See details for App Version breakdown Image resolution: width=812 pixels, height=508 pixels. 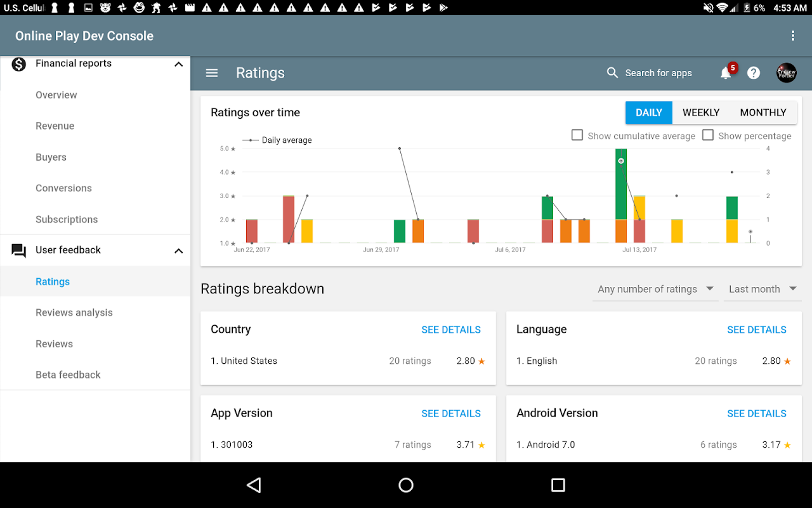tap(451, 413)
